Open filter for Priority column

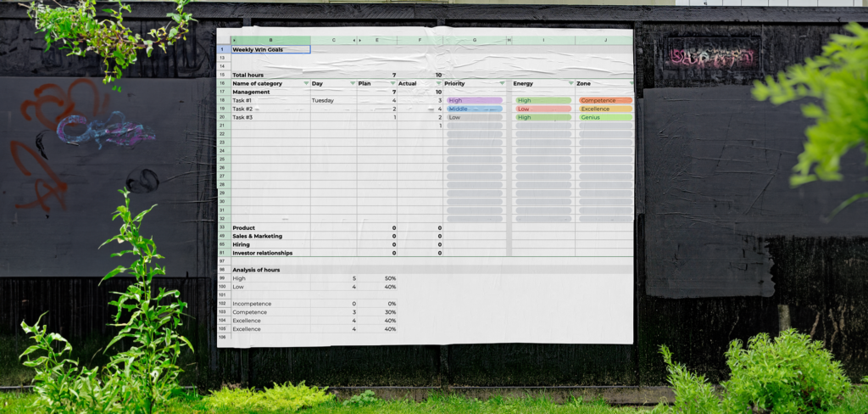pos(502,84)
